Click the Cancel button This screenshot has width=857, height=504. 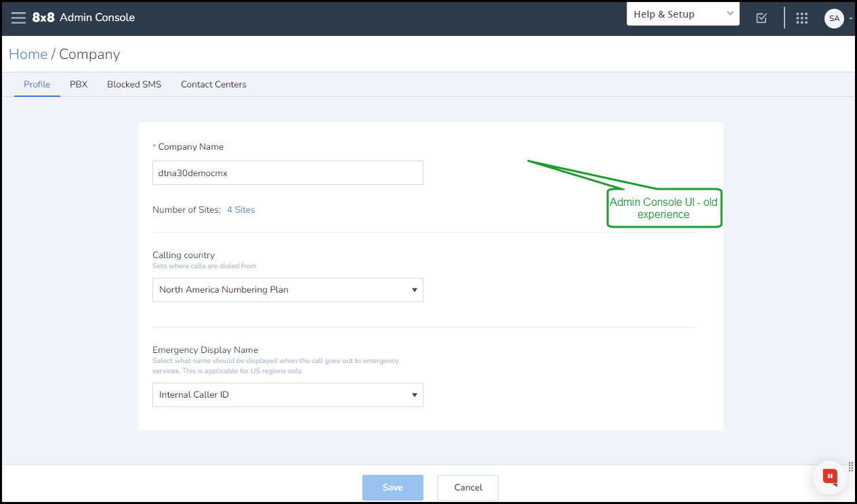point(468,487)
